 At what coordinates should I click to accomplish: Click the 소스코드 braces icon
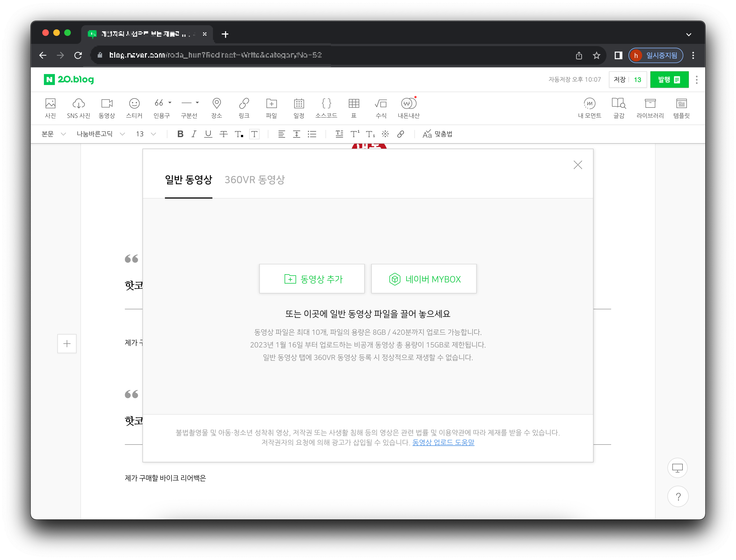coord(326,108)
